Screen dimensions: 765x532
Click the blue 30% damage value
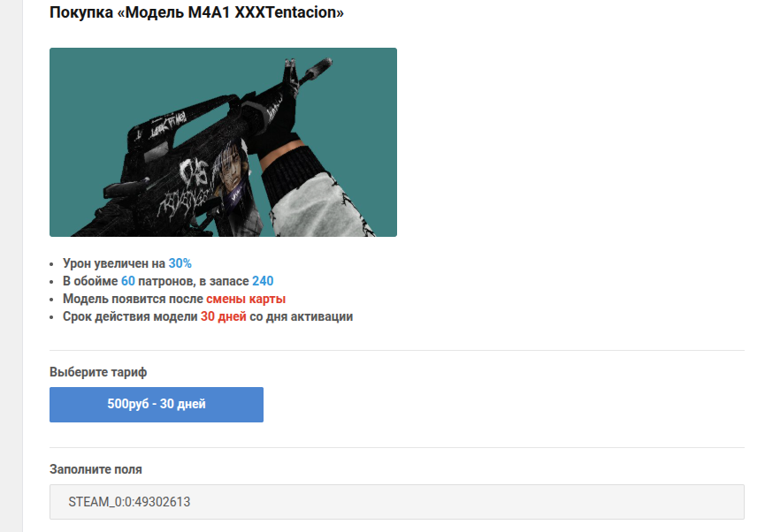coord(180,263)
